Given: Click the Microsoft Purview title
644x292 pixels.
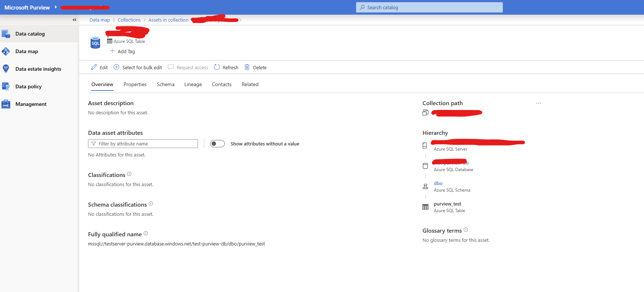Looking at the screenshot, I should pyautogui.click(x=27, y=7).
